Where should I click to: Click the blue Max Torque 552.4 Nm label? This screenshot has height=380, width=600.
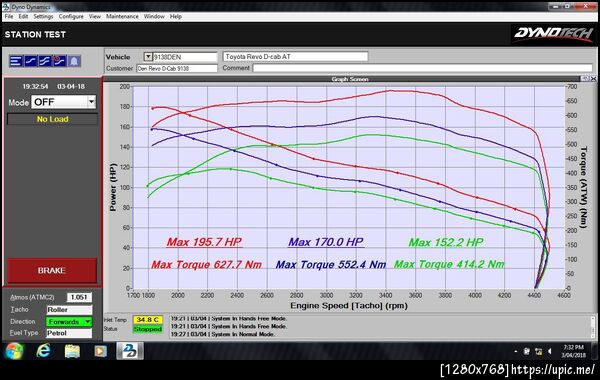point(331,264)
